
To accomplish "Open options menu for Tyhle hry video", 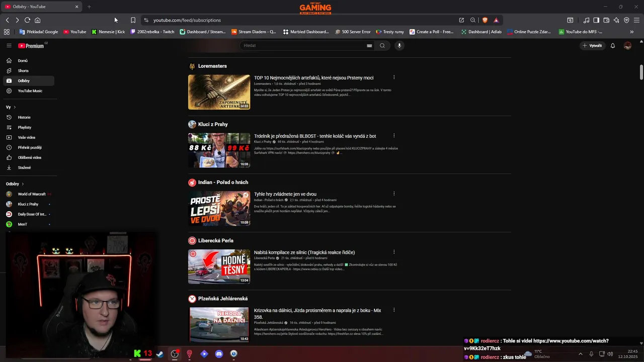I will [394, 194].
